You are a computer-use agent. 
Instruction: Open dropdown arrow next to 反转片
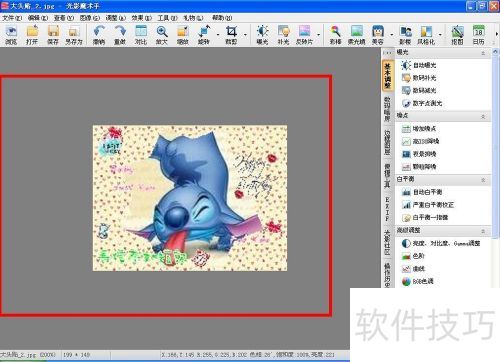pos(318,35)
